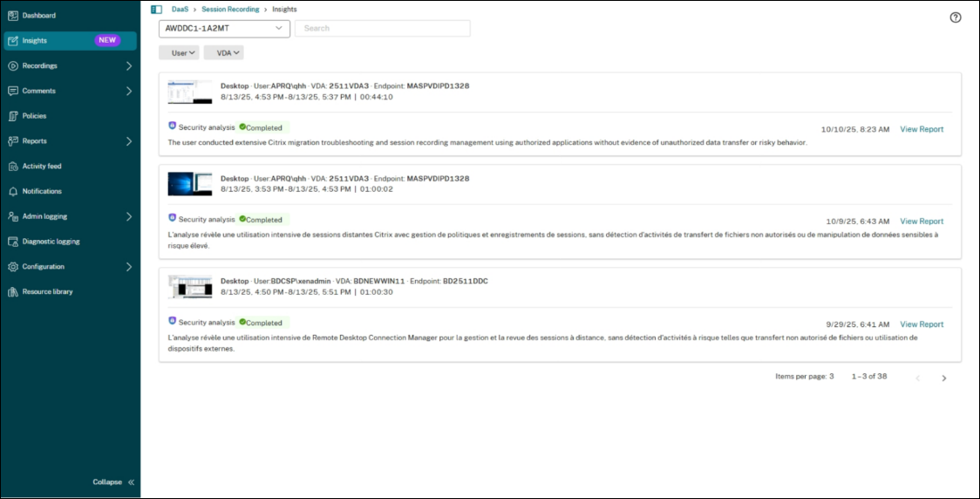Viewport: 980px width, 499px height.
Task: Click the Reports icon in sidebar
Action: tap(12, 141)
